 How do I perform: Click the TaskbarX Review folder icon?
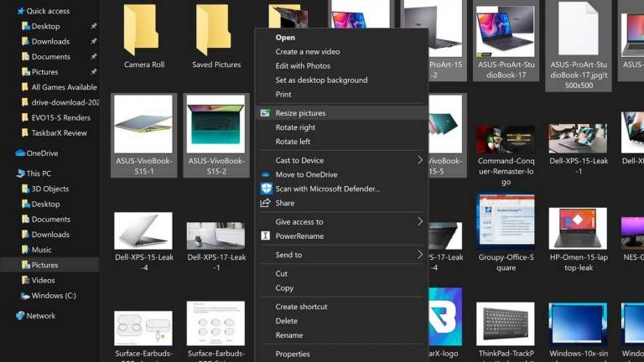(x=25, y=132)
